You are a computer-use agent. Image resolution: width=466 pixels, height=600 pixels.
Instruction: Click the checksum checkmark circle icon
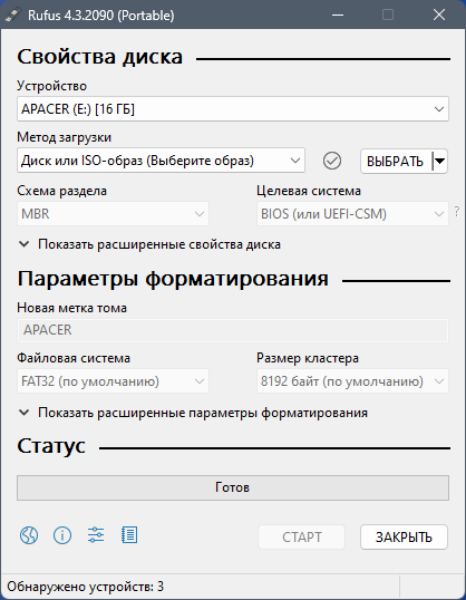[332, 160]
